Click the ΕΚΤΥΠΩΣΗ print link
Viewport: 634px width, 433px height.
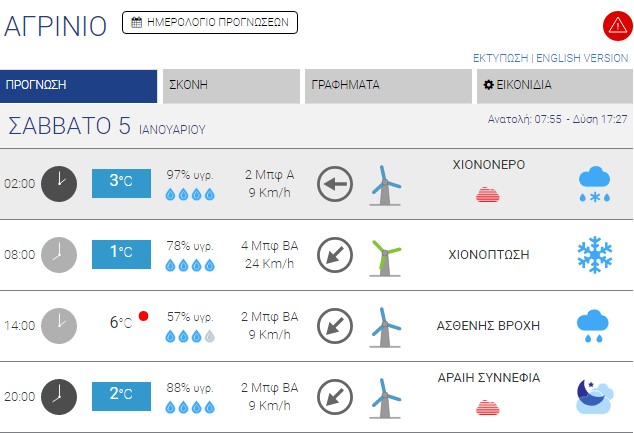click(500, 58)
